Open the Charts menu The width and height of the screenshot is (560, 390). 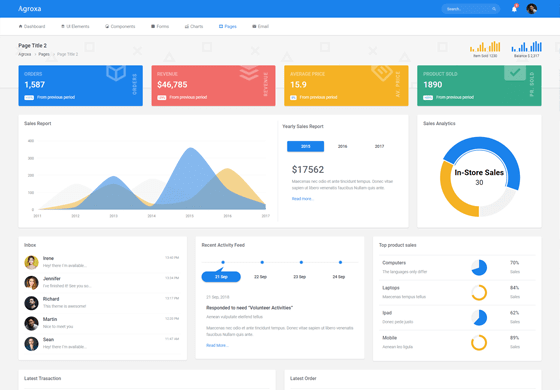[194, 26]
